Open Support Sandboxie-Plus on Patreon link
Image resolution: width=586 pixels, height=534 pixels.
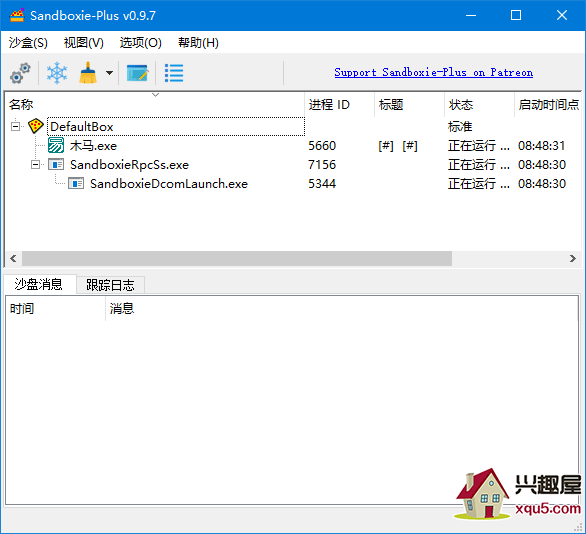434,72
